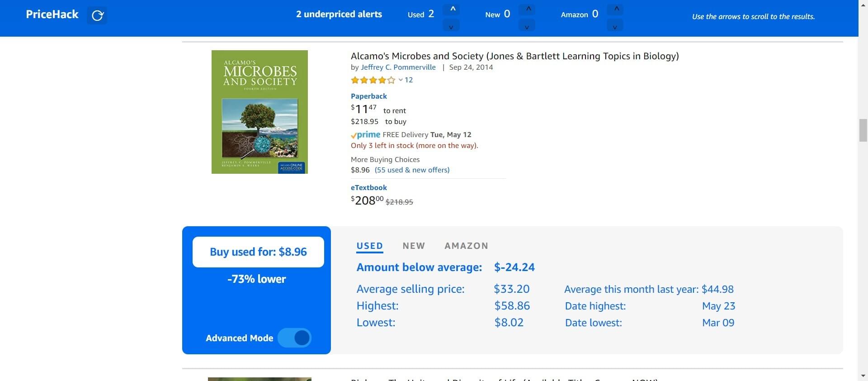Switch to the AMAZON tab
The height and width of the screenshot is (381, 868).
pyautogui.click(x=466, y=246)
